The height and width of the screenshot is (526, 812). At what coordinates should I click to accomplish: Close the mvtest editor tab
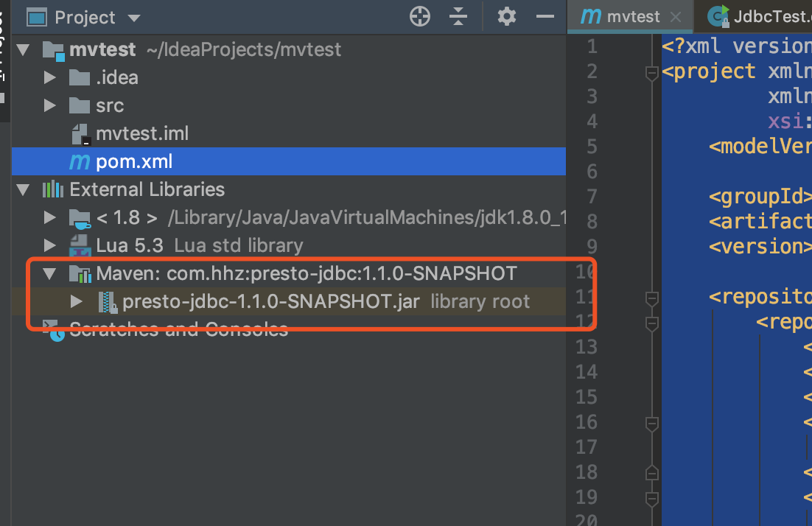point(675,17)
